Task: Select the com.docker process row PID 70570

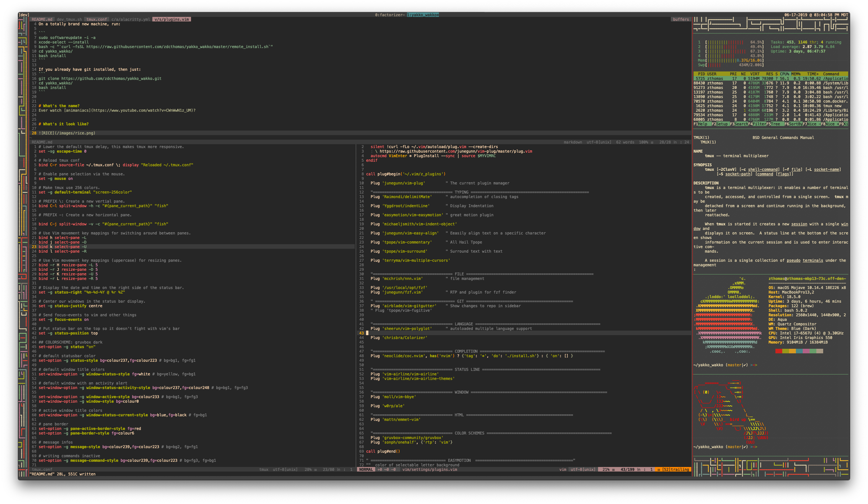Action: pyautogui.click(x=771, y=101)
